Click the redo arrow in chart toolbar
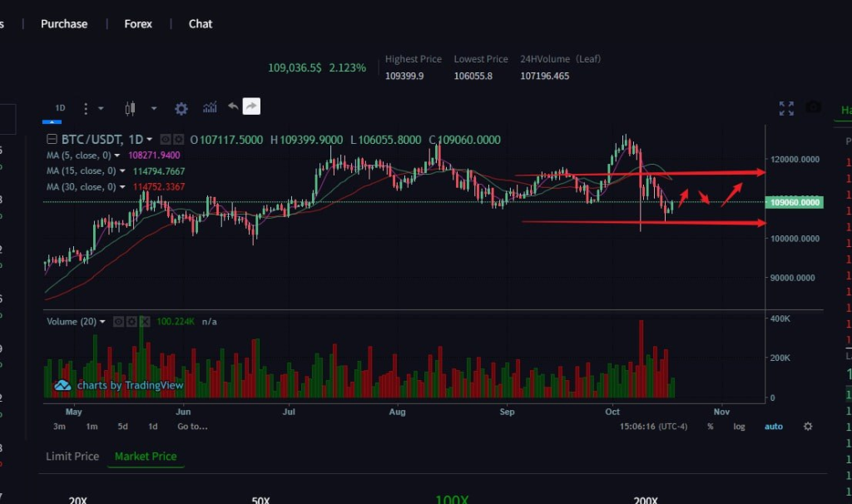 [x=251, y=106]
